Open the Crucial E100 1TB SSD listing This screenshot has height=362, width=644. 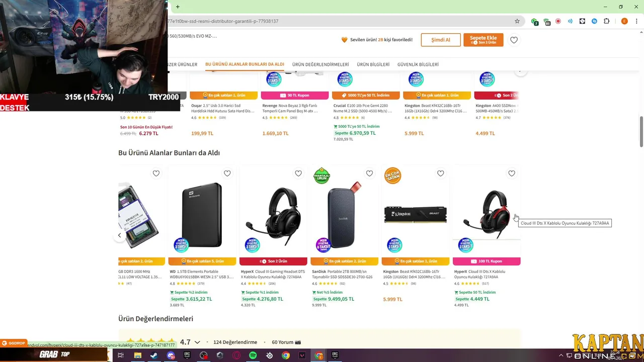[x=362, y=108]
